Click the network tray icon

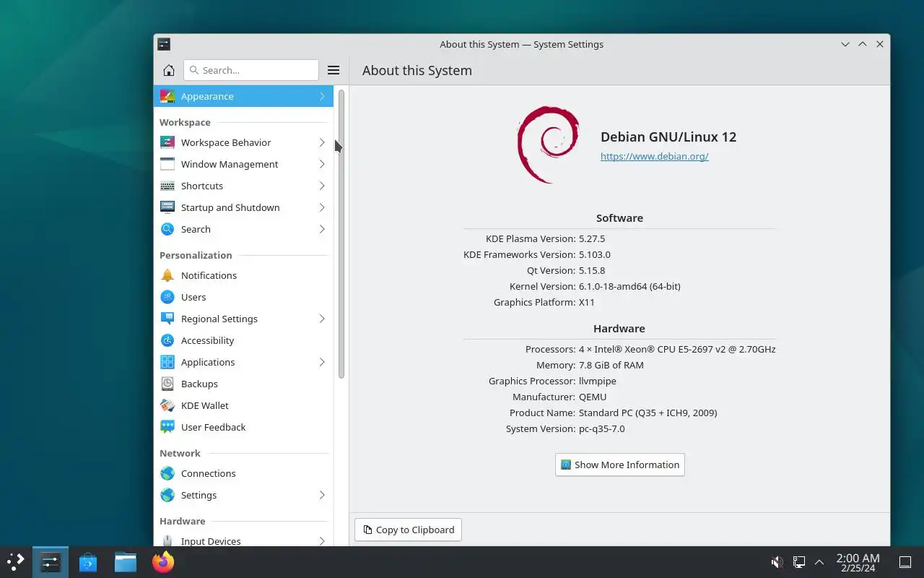[799, 562]
